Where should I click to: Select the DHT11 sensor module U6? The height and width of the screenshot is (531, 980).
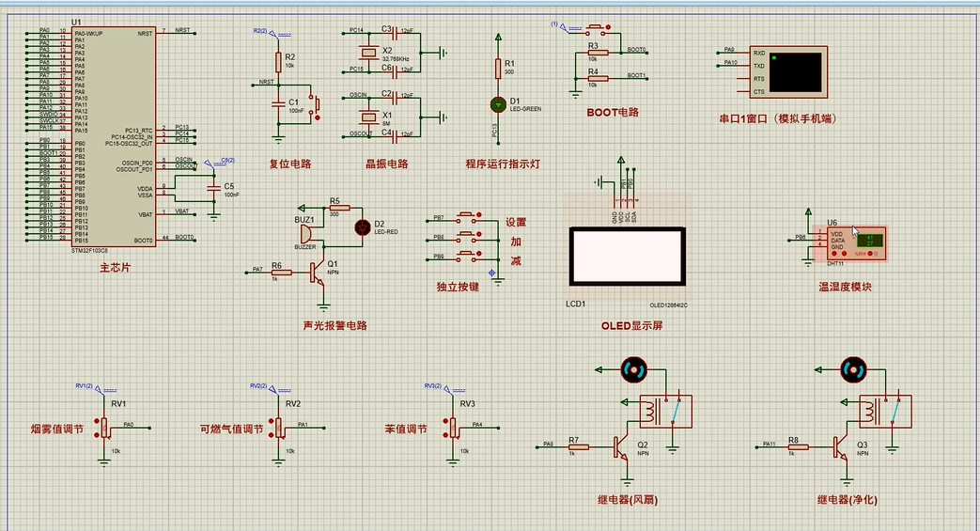coord(854,243)
